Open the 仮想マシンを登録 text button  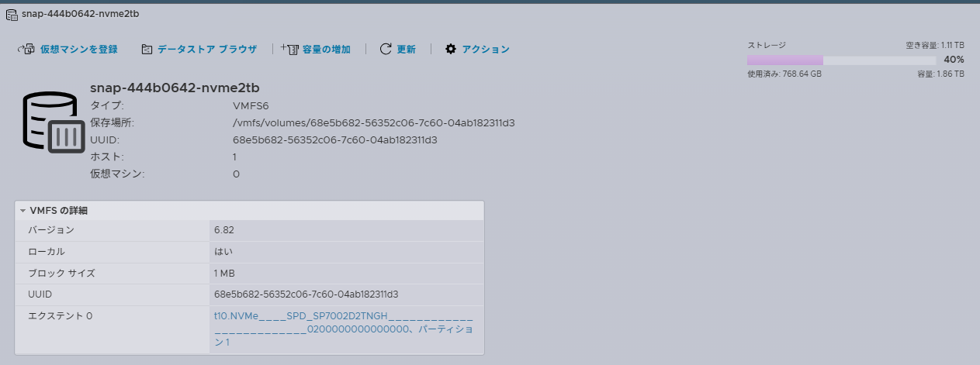79,50
